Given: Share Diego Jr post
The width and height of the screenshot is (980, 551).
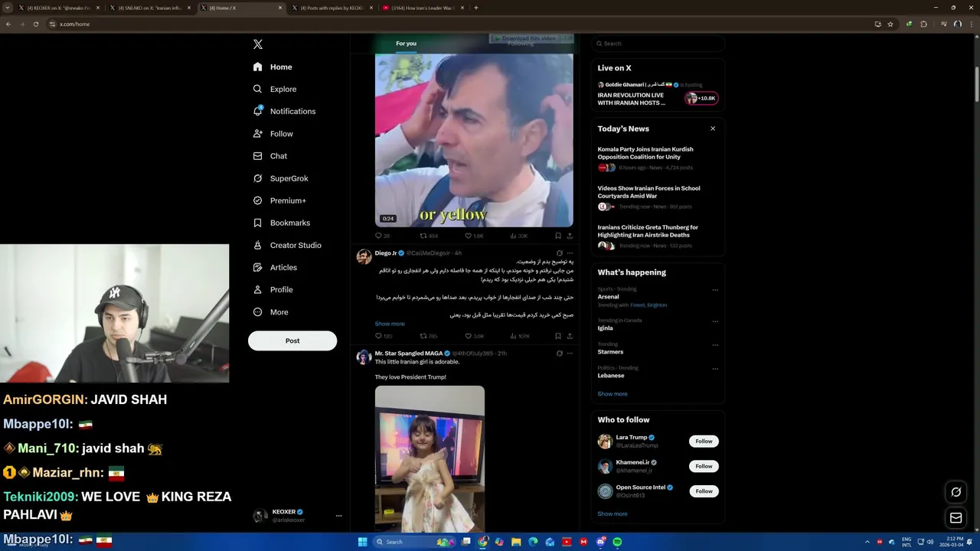Looking at the screenshot, I should [570, 336].
